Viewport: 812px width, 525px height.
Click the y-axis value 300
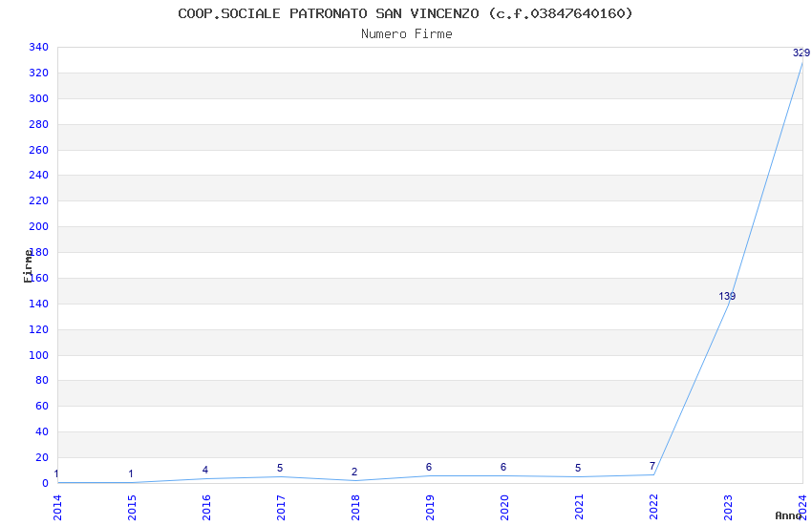tap(39, 98)
